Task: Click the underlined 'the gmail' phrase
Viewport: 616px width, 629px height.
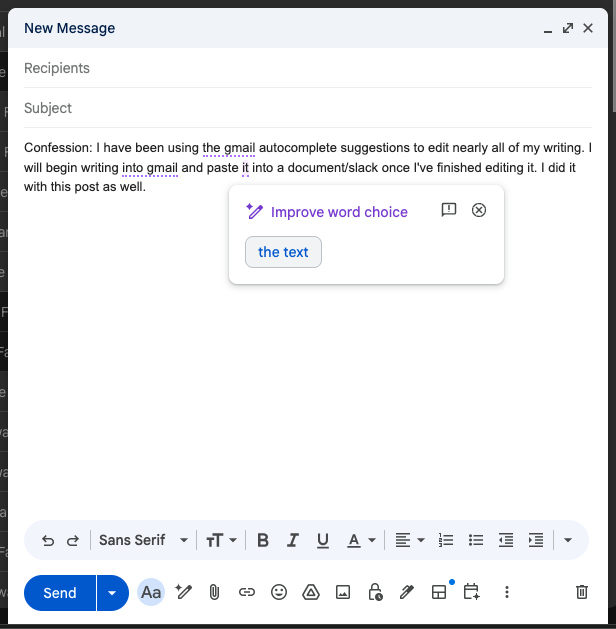Action: point(229,148)
